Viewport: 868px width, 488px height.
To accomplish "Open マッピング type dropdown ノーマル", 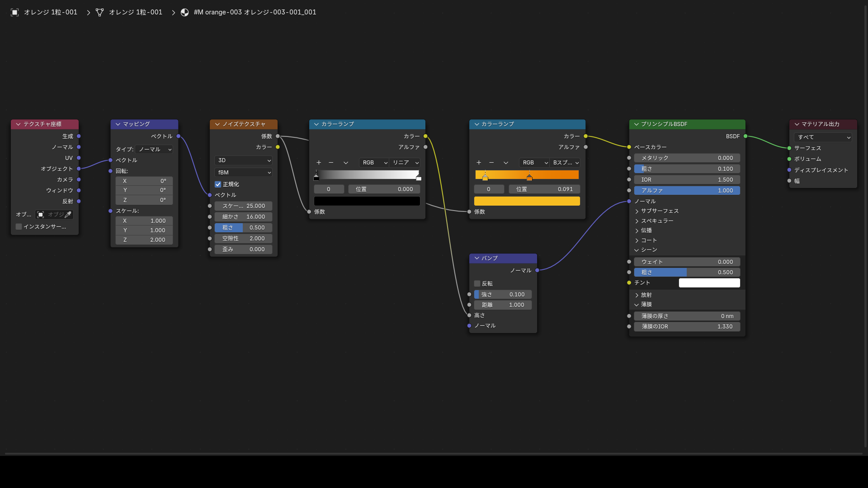I will pos(155,150).
